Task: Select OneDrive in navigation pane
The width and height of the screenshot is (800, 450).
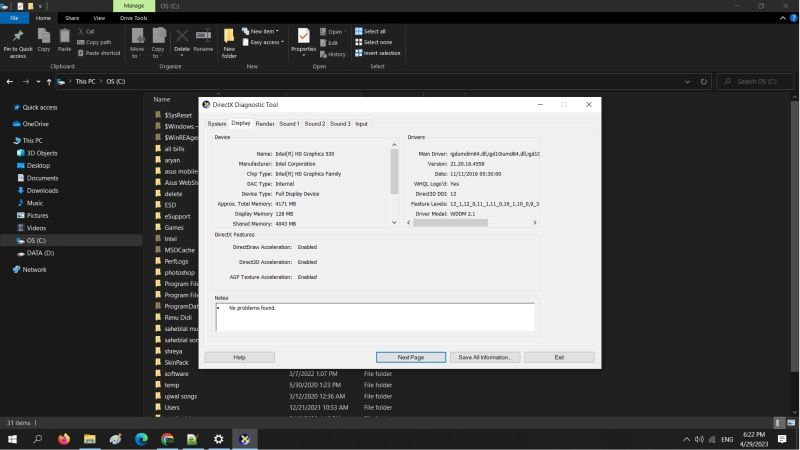Action: tap(36, 124)
